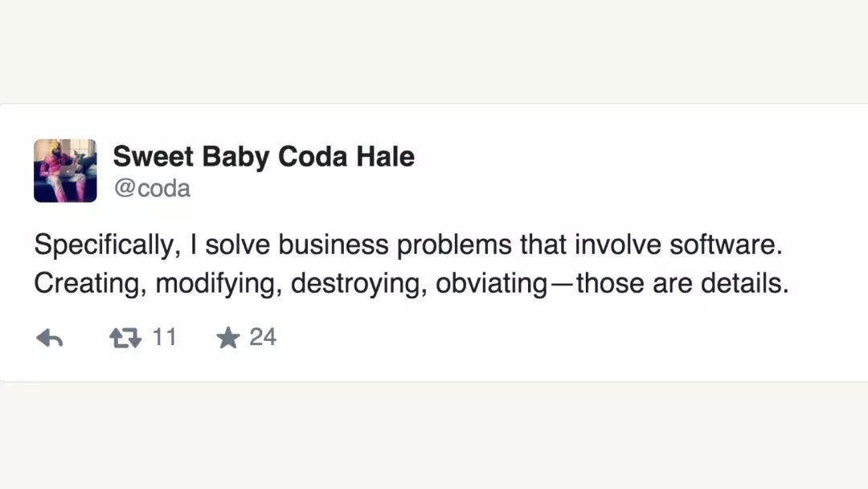
Task: Click the display name Sweet Baby Coda Hale
Action: click(264, 156)
